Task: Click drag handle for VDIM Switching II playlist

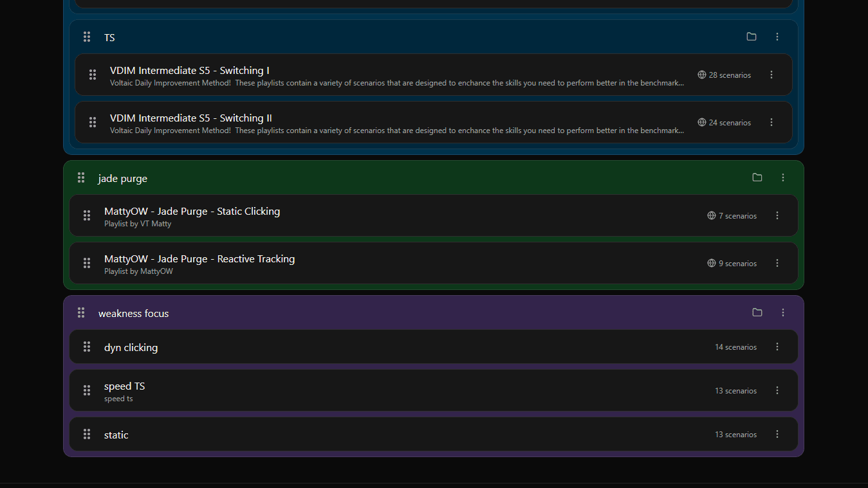Action: tap(93, 122)
